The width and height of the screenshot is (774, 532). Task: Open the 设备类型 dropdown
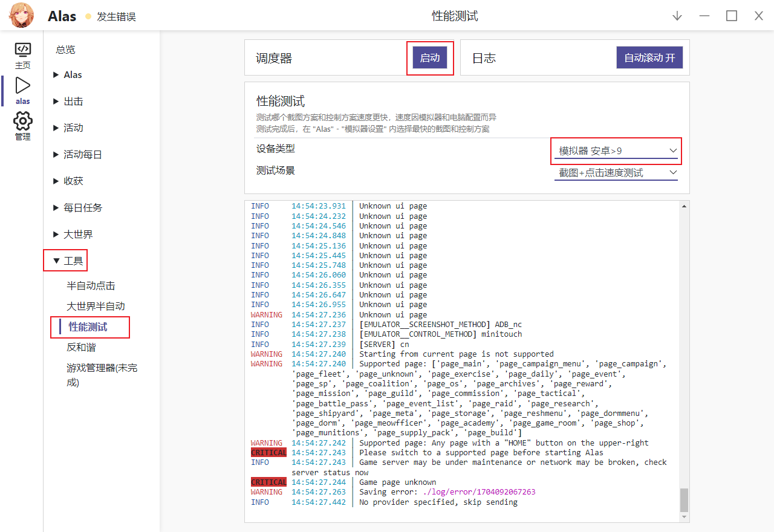click(616, 151)
